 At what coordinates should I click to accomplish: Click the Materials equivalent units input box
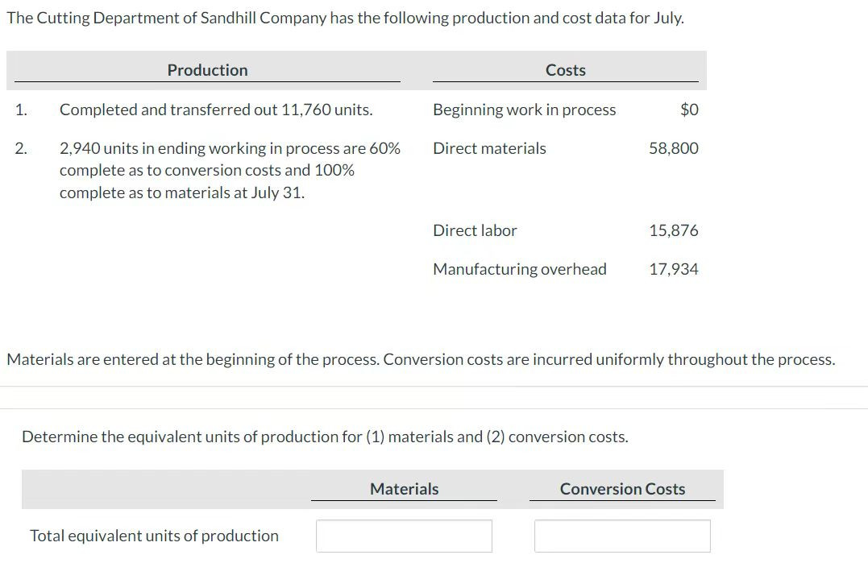(x=404, y=536)
